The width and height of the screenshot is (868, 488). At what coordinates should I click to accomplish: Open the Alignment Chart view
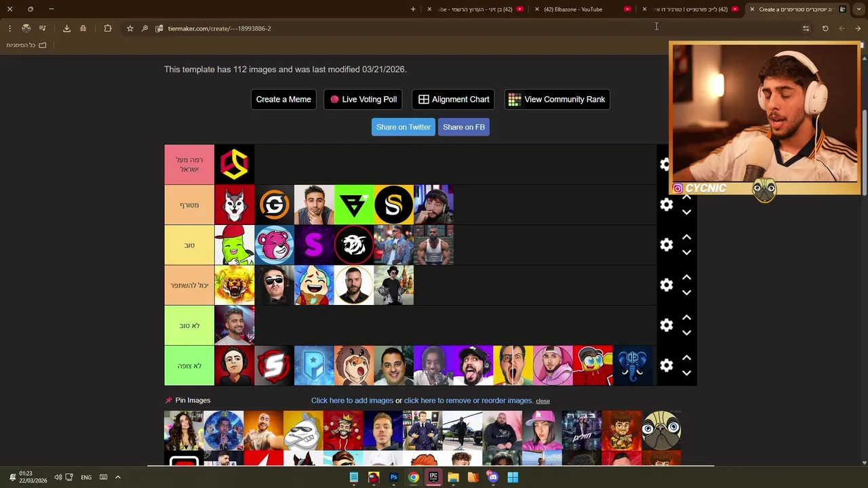click(x=454, y=99)
